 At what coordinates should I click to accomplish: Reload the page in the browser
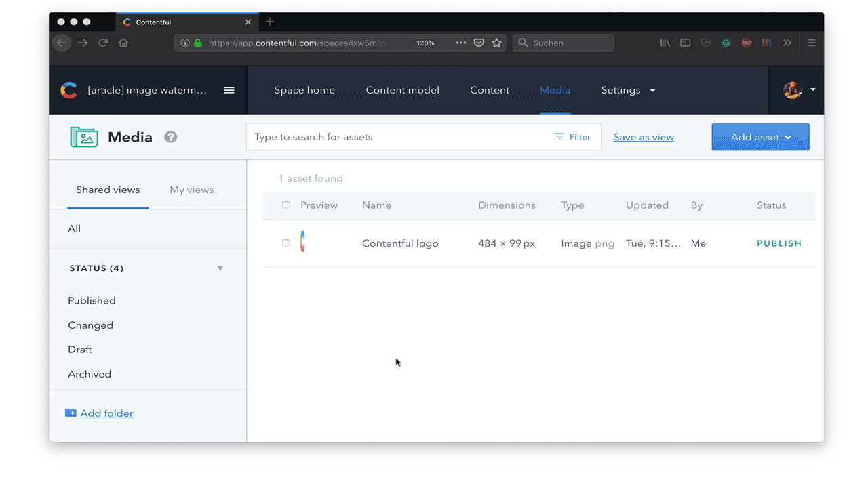point(103,43)
